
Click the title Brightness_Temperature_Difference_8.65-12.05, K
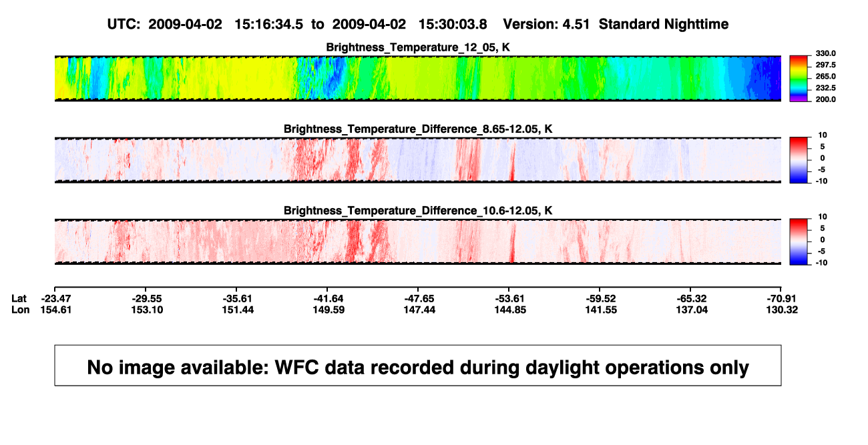point(418,129)
